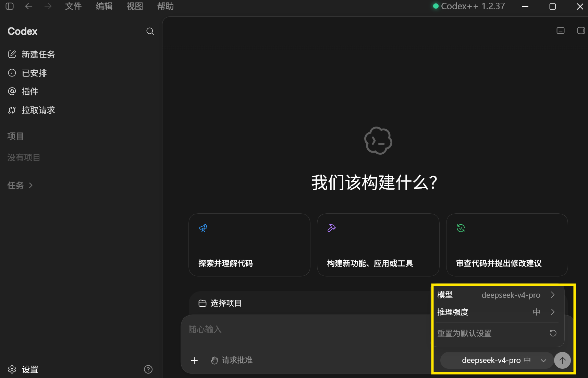The height and width of the screenshot is (378, 588).
Task: Minimize the Codex window
Action: [x=525, y=6]
